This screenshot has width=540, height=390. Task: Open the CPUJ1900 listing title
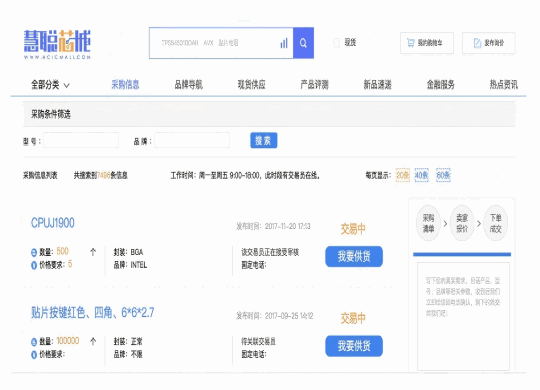[53, 223]
